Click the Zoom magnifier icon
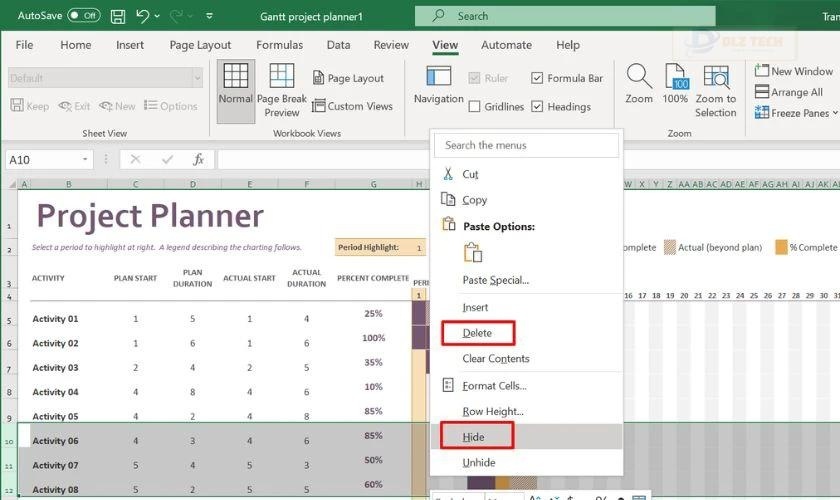The width and height of the screenshot is (840, 500). click(639, 78)
